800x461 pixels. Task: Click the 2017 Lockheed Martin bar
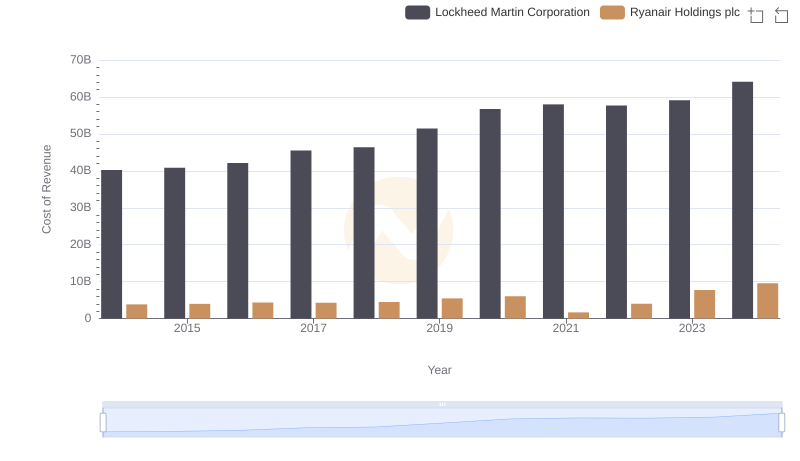click(x=301, y=235)
